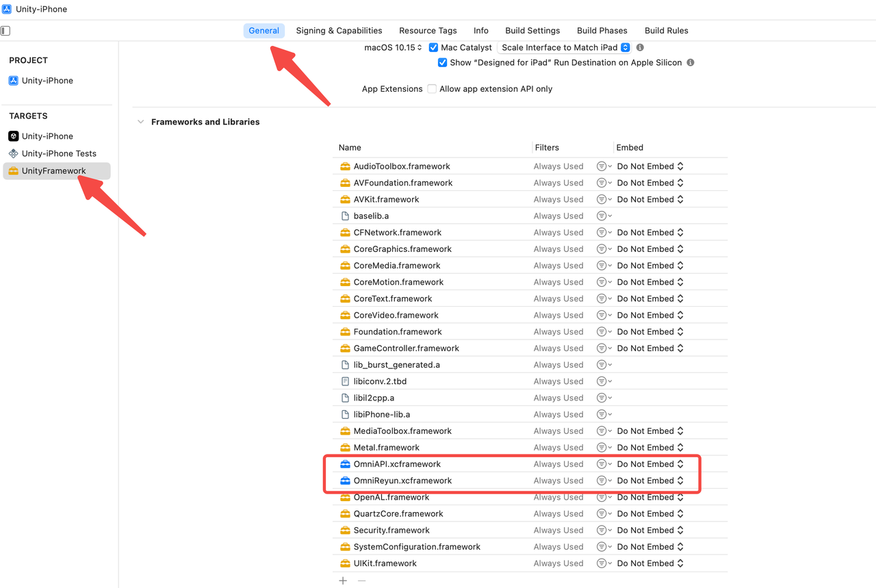The height and width of the screenshot is (588, 876).
Task: Click the Filters column header
Action: [x=547, y=148]
